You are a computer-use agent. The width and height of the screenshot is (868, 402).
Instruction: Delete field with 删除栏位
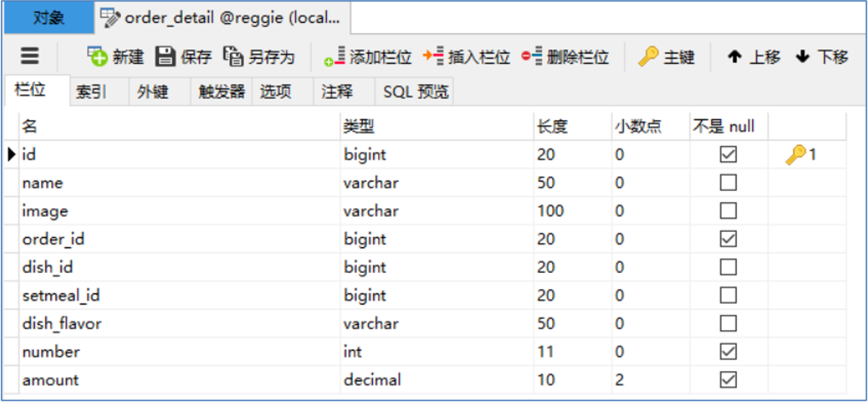(566, 57)
